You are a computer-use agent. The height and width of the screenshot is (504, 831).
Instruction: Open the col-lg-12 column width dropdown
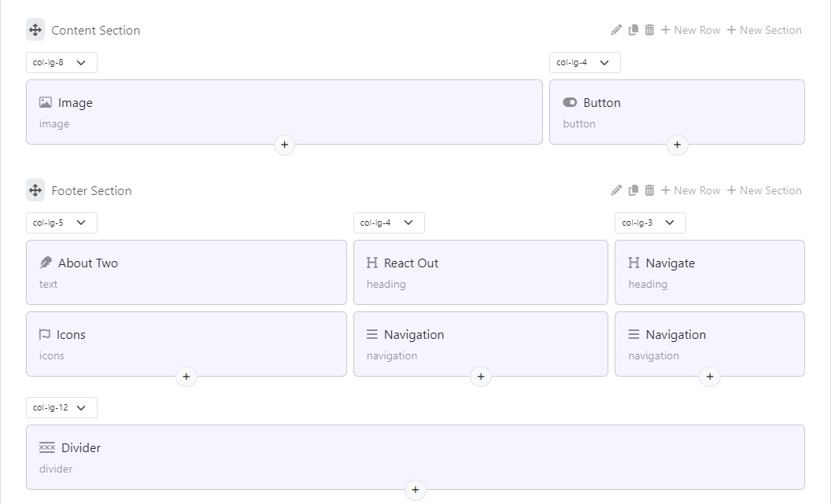point(61,407)
